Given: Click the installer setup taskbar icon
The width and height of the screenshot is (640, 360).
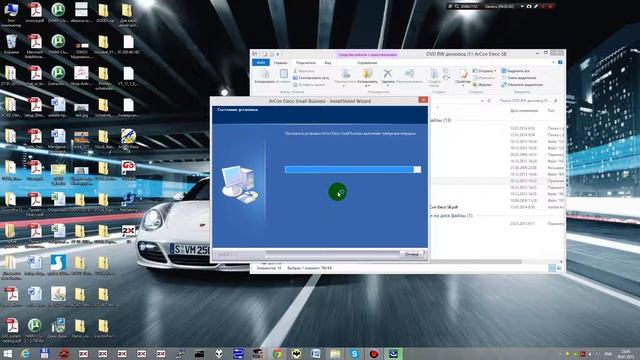Looking at the screenshot, I should (x=393, y=353).
